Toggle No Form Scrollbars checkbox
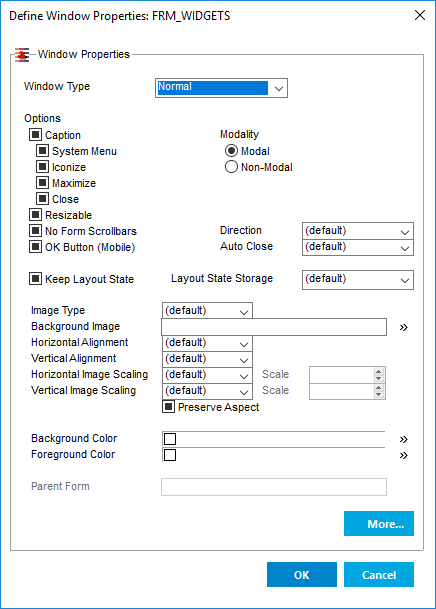Screen dimensions: 436x609 (x=35, y=231)
